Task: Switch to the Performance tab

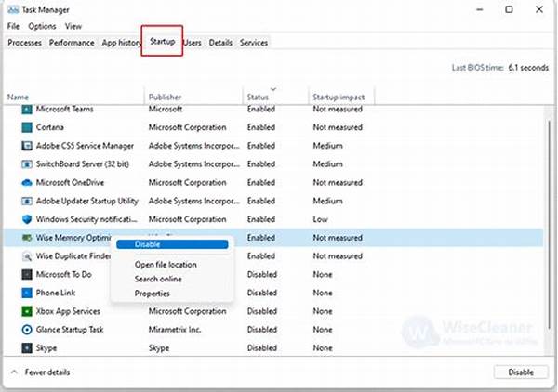Action: (72, 43)
